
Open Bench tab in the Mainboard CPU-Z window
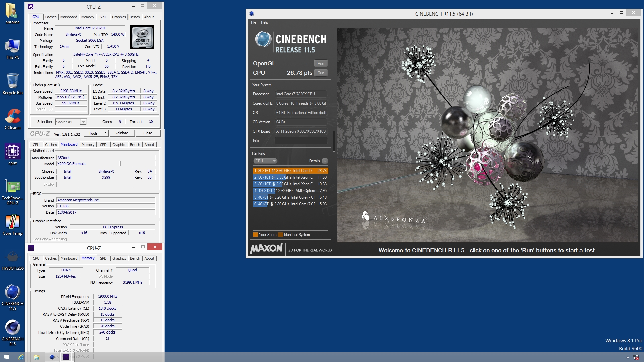tap(135, 145)
